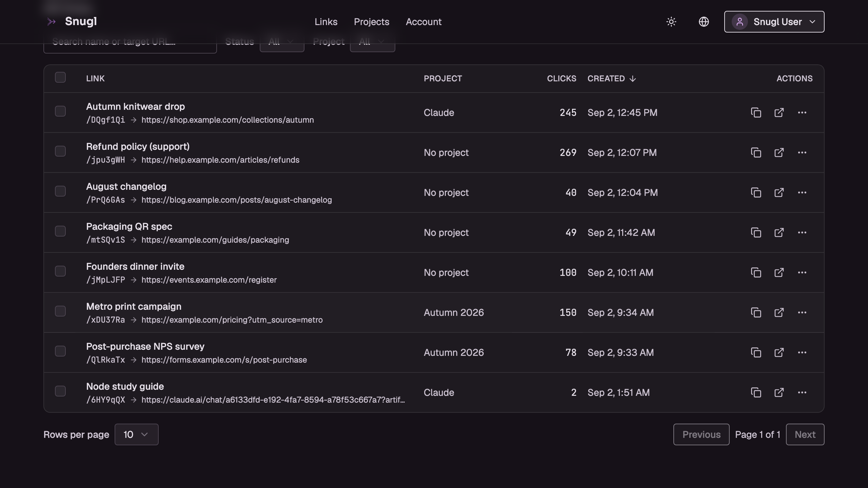
Task: Copy the Refund policy (support) short link
Action: tap(756, 152)
